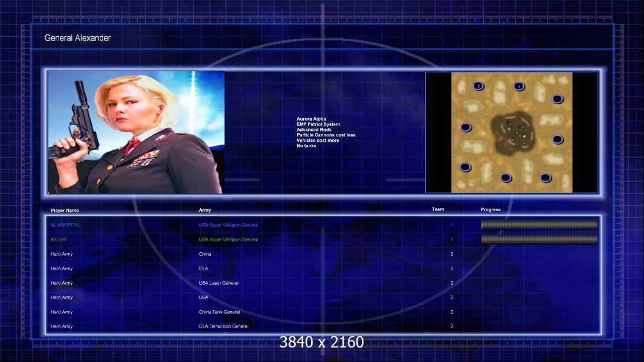This screenshot has height=362, width=644.
Task: Click the 'Progress' column header
Action: point(491,209)
